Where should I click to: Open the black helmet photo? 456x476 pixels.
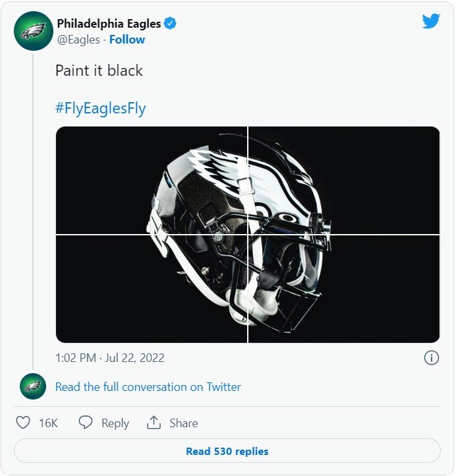tap(247, 234)
